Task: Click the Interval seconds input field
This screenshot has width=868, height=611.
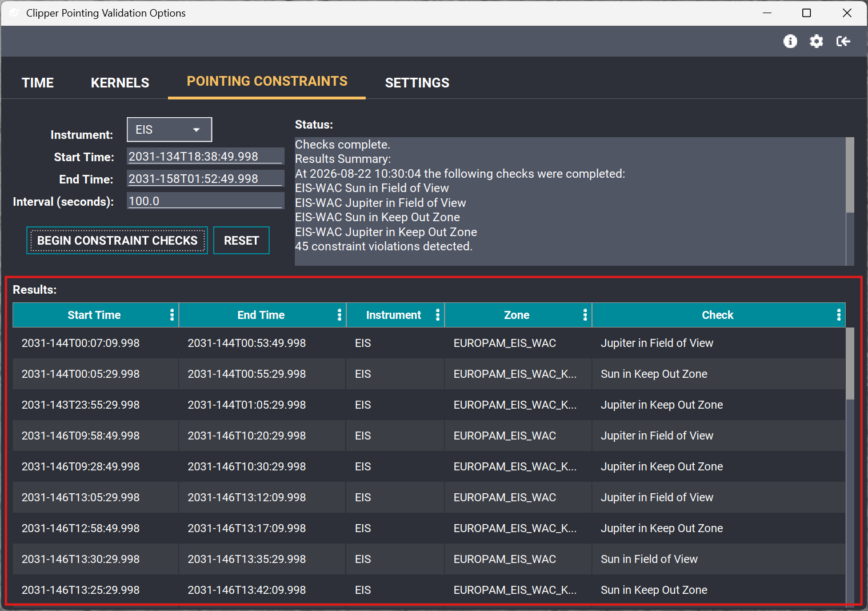Action: (205, 201)
